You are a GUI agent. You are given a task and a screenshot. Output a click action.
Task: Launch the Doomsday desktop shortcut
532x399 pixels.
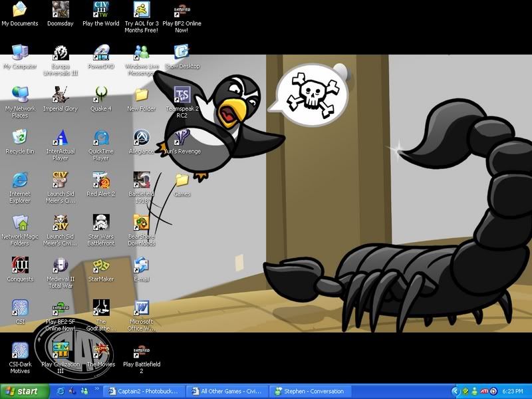pyautogui.click(x=61, y=14)
